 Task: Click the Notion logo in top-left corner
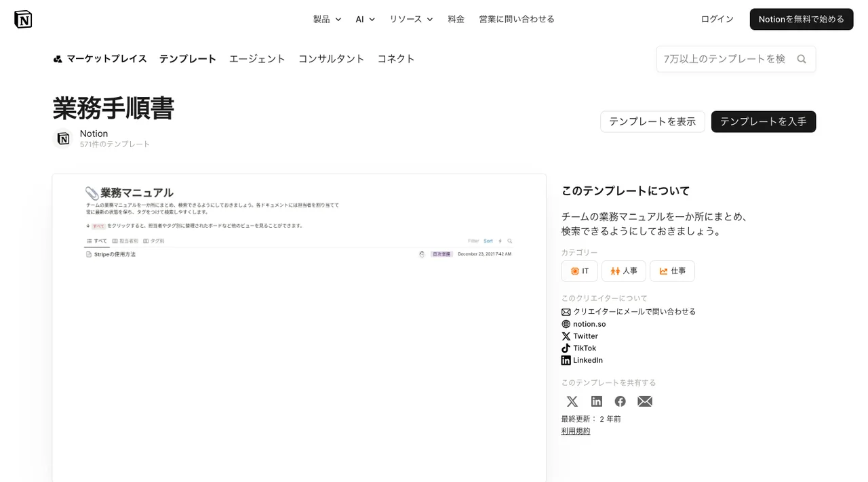click(23, 19)
